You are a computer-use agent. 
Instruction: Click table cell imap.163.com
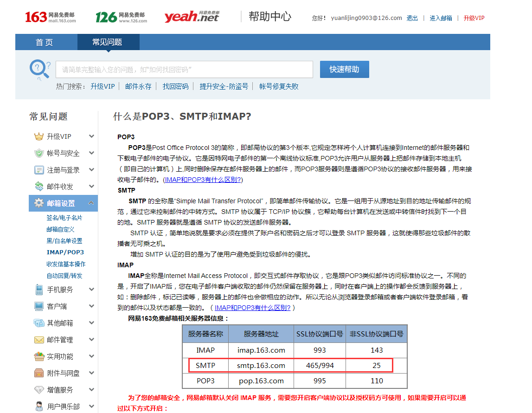pos(261,350)
